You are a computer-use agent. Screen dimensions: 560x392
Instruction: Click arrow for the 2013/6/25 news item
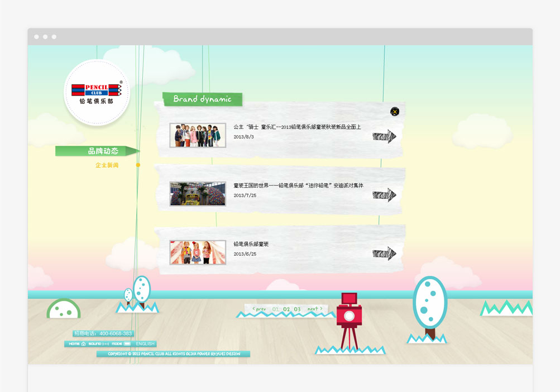(384, 254)
